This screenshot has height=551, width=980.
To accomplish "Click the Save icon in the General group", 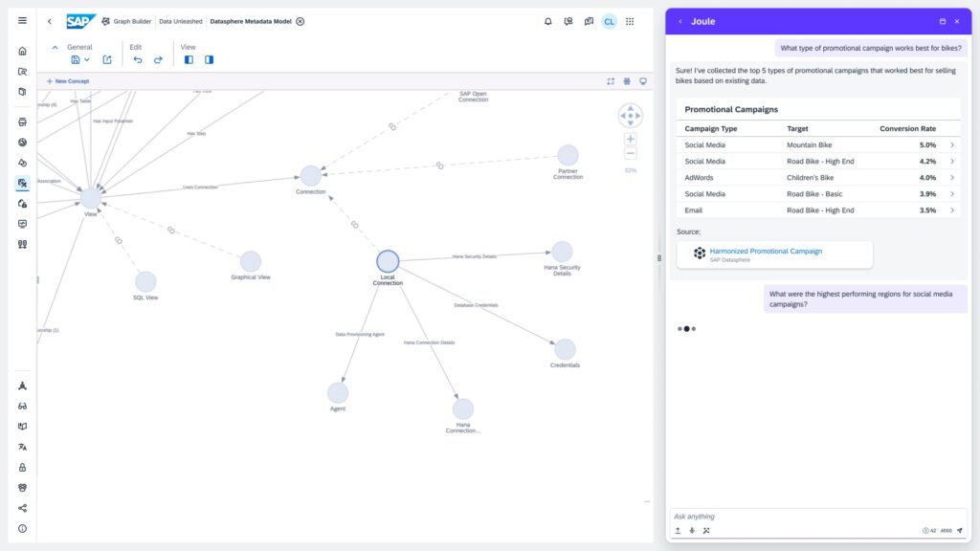I will [76, 59].
